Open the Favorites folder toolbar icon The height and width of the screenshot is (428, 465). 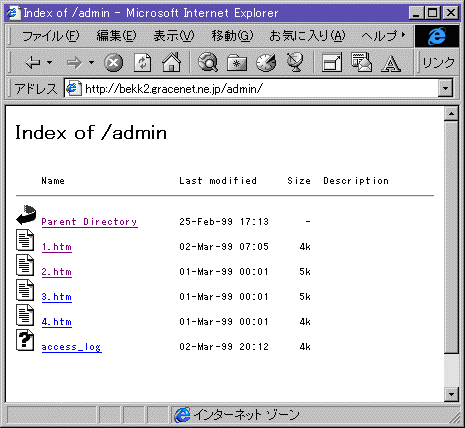237,63
